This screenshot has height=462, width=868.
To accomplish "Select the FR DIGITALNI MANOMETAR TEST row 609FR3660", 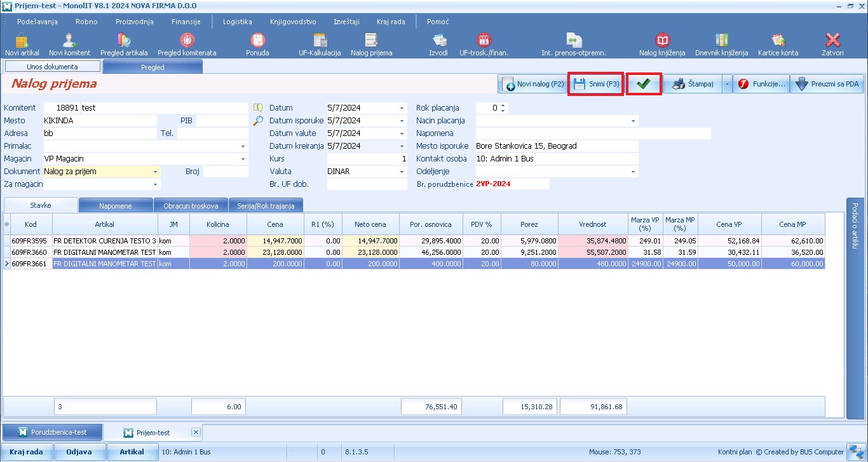I will 414,252.
